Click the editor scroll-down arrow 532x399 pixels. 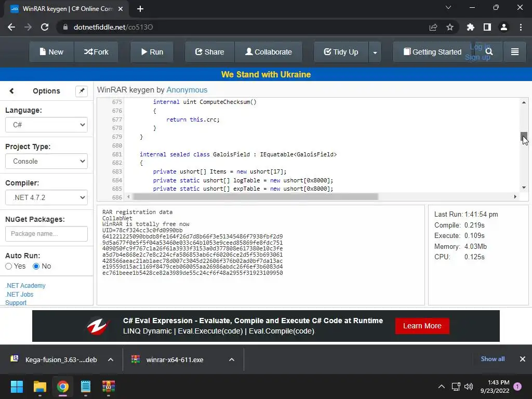click(524, 187)
